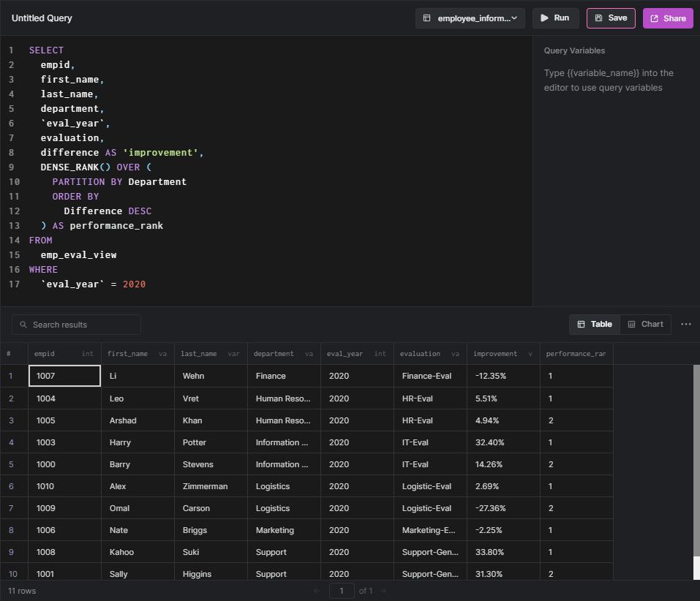This screenshot has width=700, height=601.
Task: Click the external link icon on Share
Action: tap(655, 18)
